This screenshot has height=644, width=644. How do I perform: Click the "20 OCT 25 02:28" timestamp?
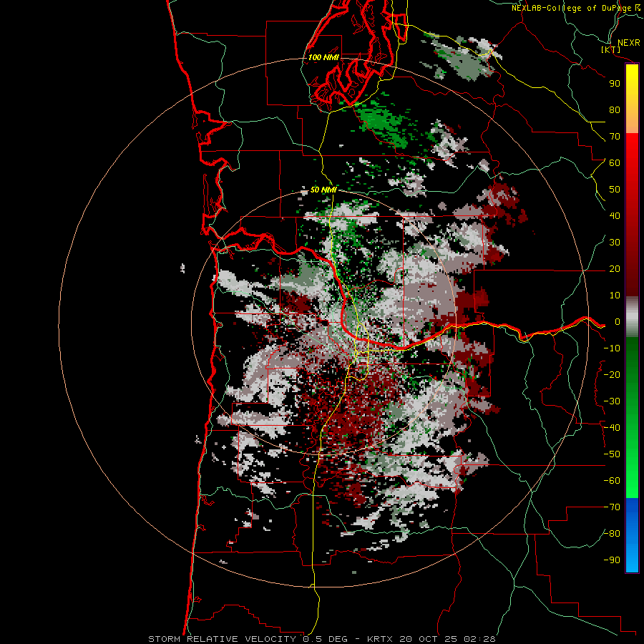(447, 639)
